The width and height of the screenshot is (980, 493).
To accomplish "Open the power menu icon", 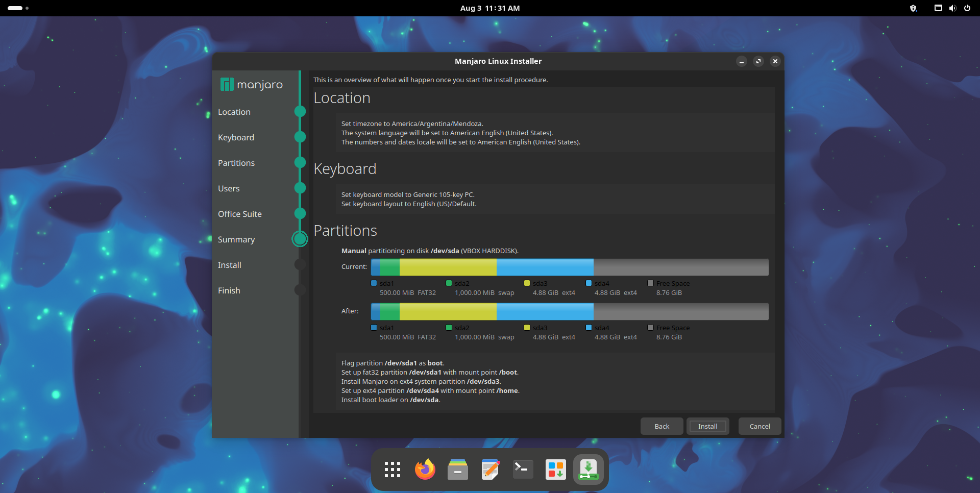I will (967, 8).
